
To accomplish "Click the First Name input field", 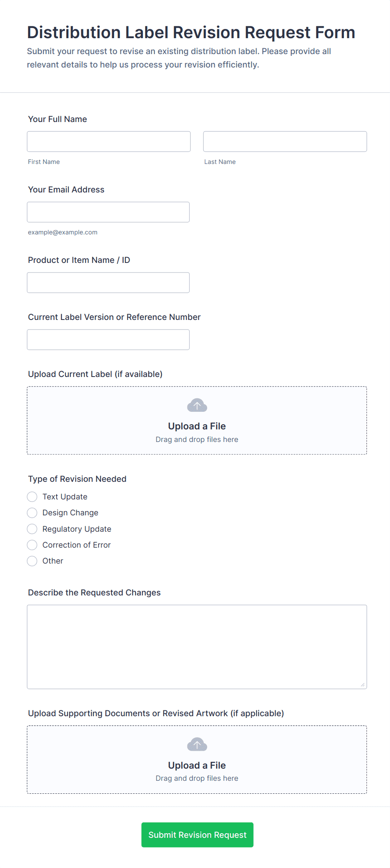I will click(x=109, y=142).
